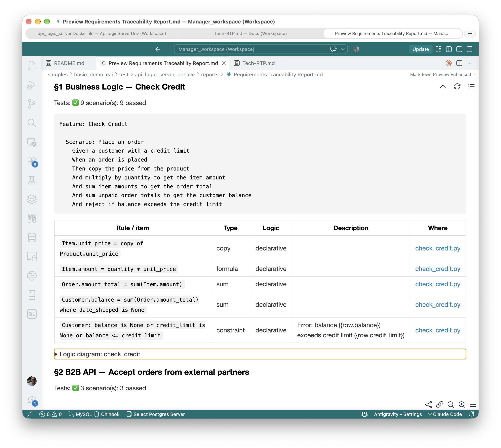Open Remote Explorer view

click(32, 142)
